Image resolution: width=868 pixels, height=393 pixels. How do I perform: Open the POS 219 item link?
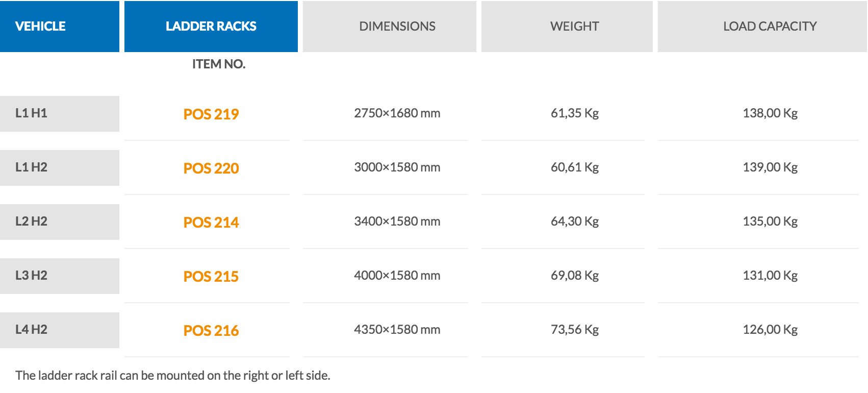click(x=211, y=114)
